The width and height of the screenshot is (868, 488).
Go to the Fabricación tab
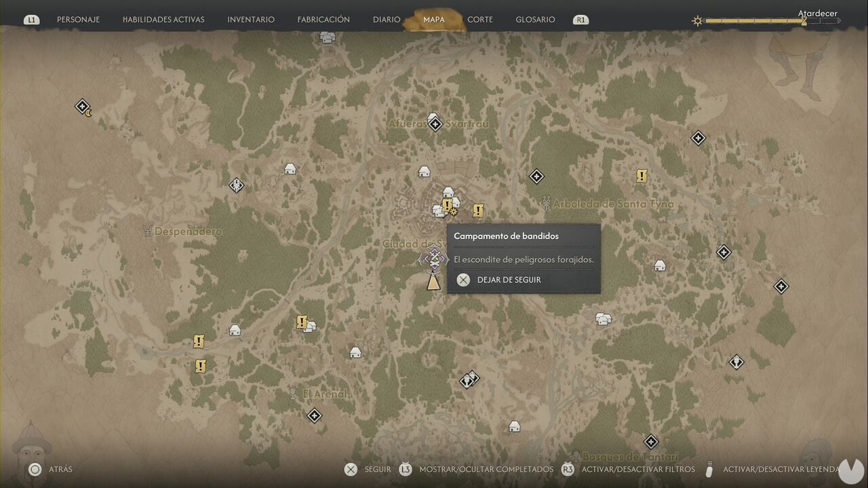[323, 20]
